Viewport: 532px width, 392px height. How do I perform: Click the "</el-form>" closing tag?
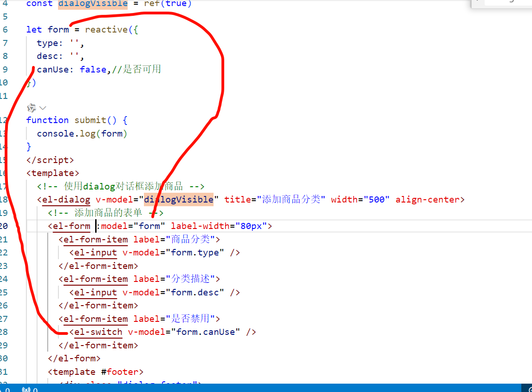(74, 359)
